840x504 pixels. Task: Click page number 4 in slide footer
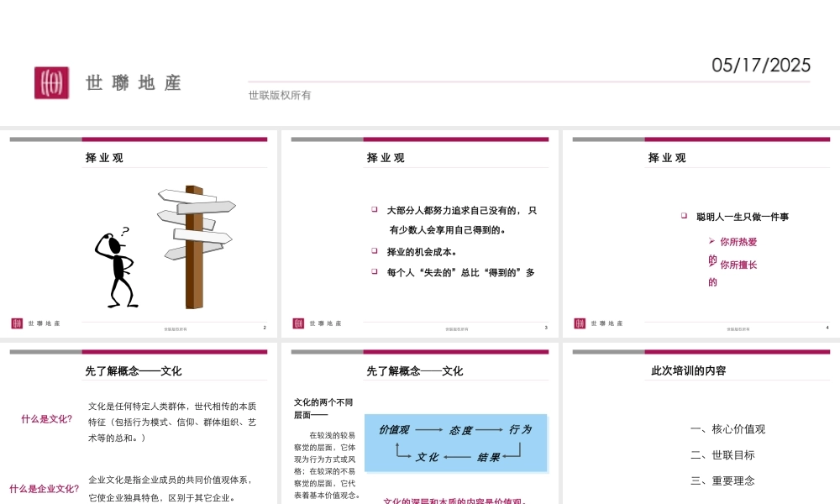click(827, 328)
